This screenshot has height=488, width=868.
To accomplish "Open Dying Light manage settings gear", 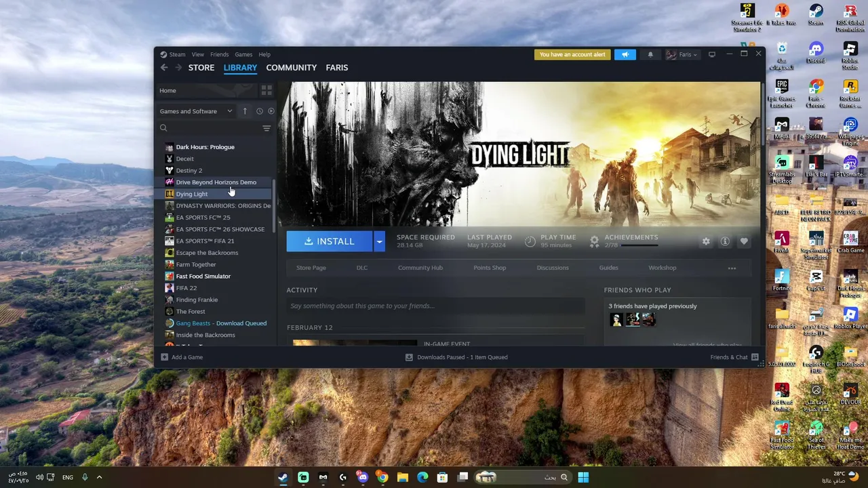I will pyautogui.click(x=706, y=241).
